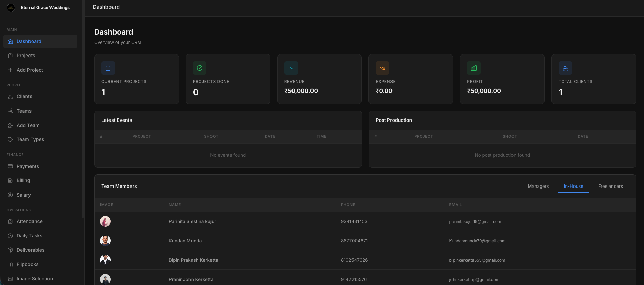Open the Attendance page
Screen dimensions: 644x285
coord(40,221)
